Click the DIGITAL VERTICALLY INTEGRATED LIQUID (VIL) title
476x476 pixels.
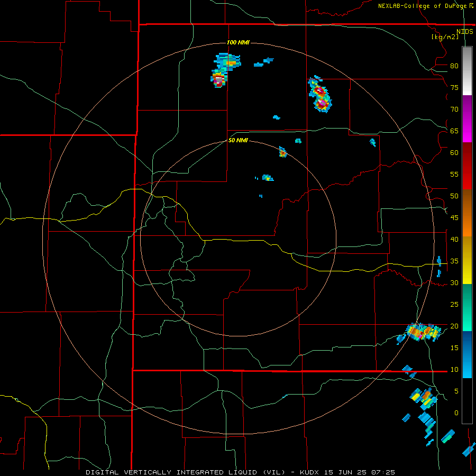pyautogui.click(x=186, y=472)
